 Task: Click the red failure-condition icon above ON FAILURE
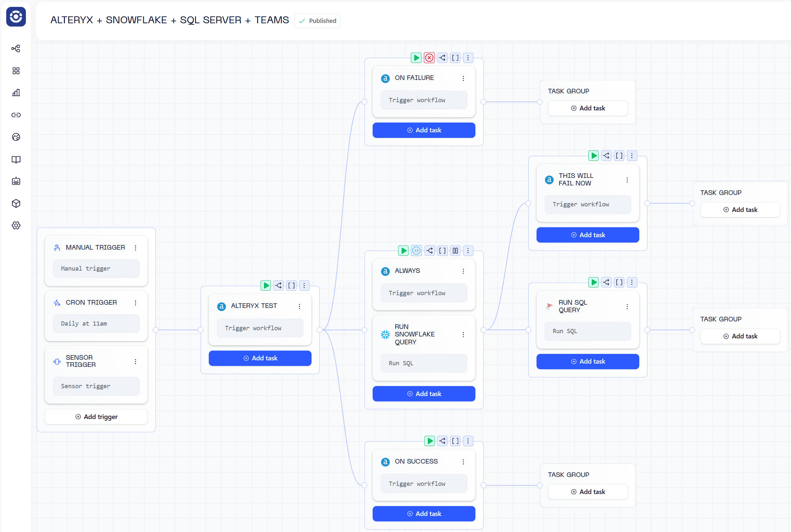click(429, 58)
